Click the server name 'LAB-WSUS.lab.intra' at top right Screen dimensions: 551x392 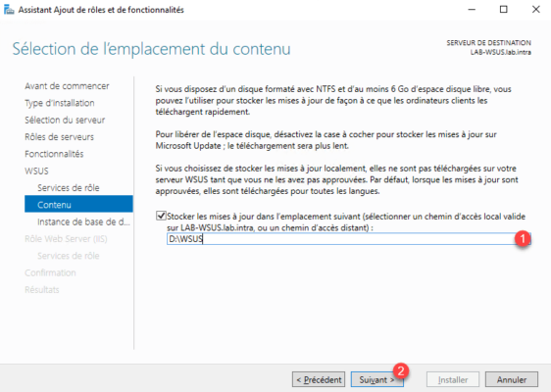pos(500,52)
